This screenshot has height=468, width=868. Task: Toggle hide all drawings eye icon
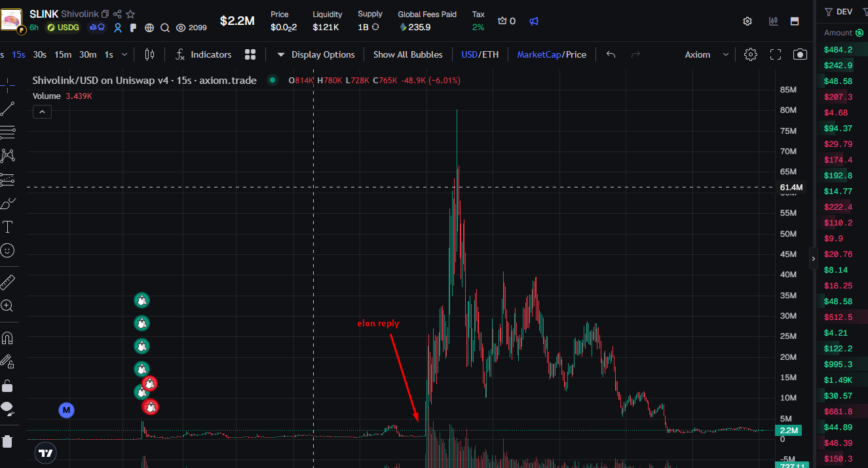(x=7, y=409)
